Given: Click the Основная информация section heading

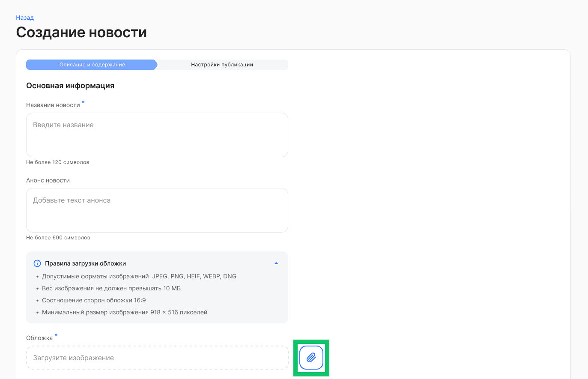Looking at the screenshot, I should [x=70, y=85].
